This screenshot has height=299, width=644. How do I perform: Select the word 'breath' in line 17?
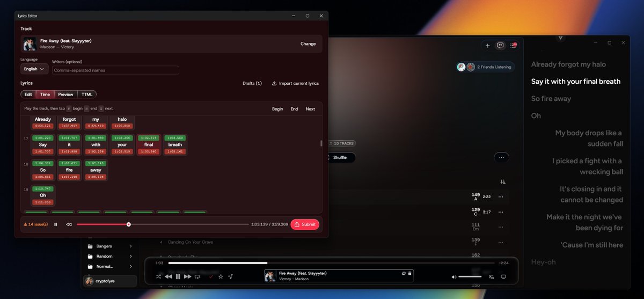point(175,144)
